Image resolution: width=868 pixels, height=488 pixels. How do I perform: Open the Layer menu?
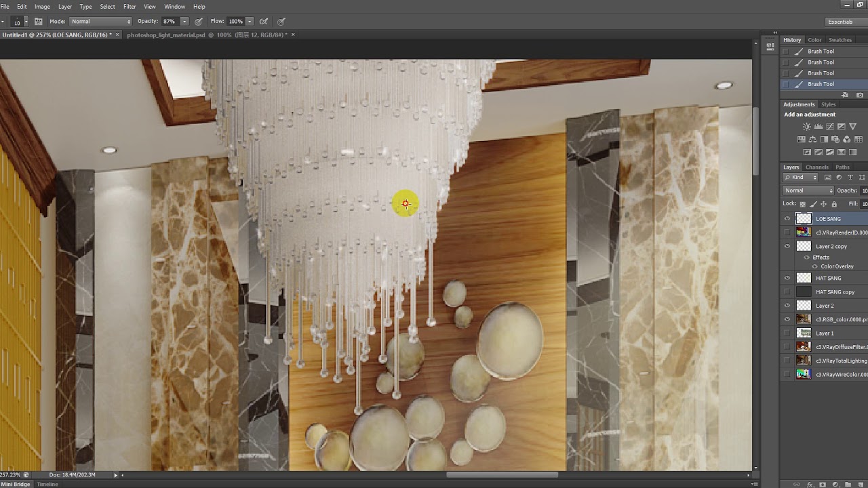point(65,7)
